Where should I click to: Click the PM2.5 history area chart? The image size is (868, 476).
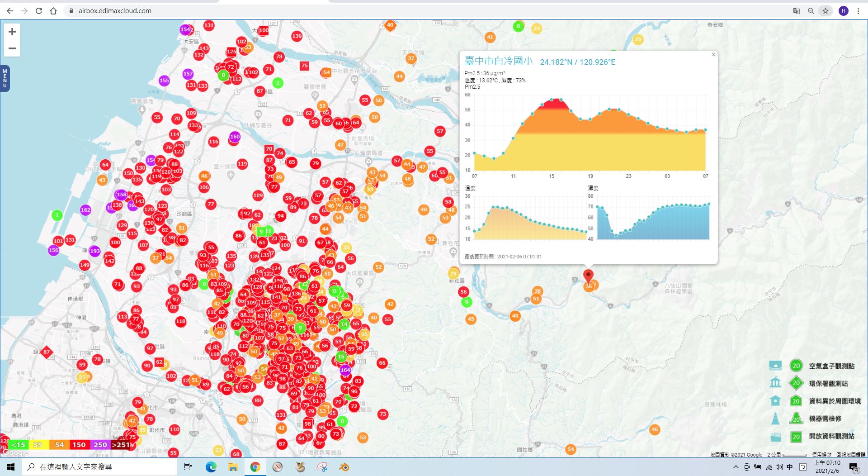click(x=590, y=134)
